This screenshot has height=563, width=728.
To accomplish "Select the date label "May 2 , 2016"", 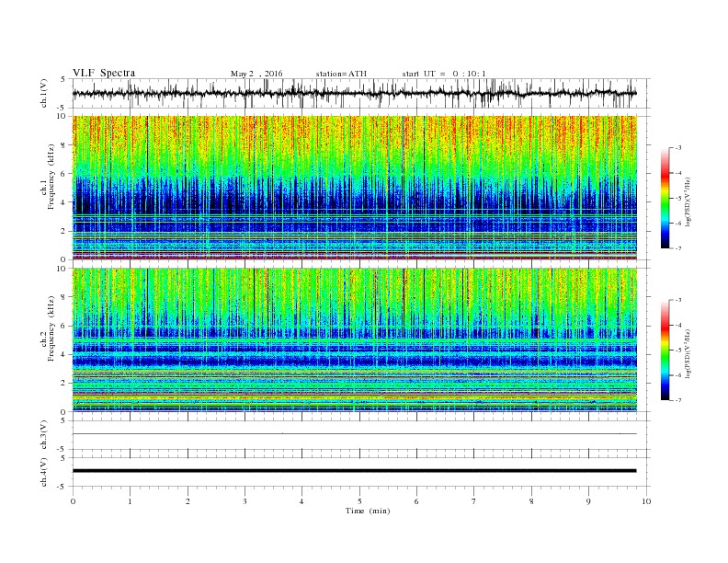I will 256,74.
